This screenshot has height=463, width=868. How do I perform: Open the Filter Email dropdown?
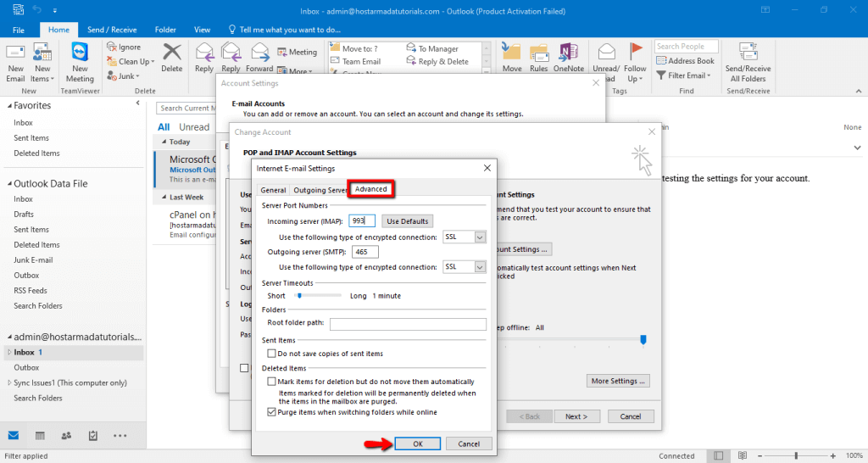click(684, 75)
